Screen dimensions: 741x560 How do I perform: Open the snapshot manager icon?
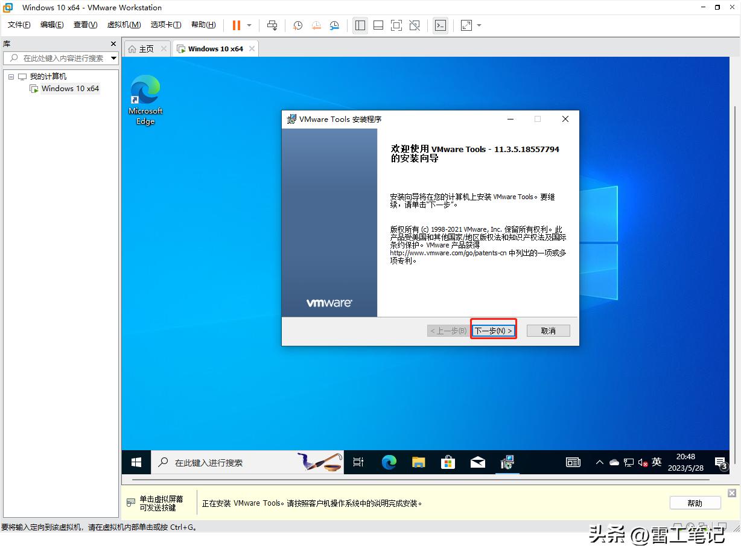click(x=334, y=25)
